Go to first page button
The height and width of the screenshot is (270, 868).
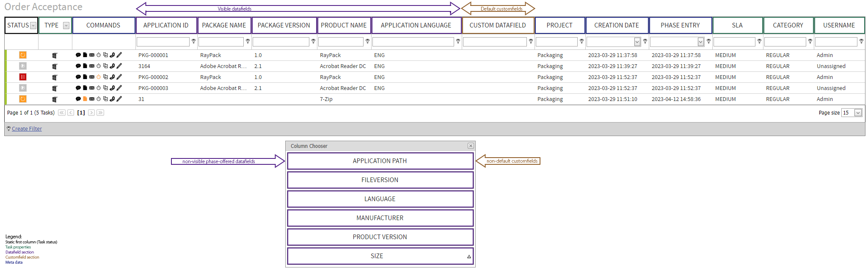click(62, 113)
